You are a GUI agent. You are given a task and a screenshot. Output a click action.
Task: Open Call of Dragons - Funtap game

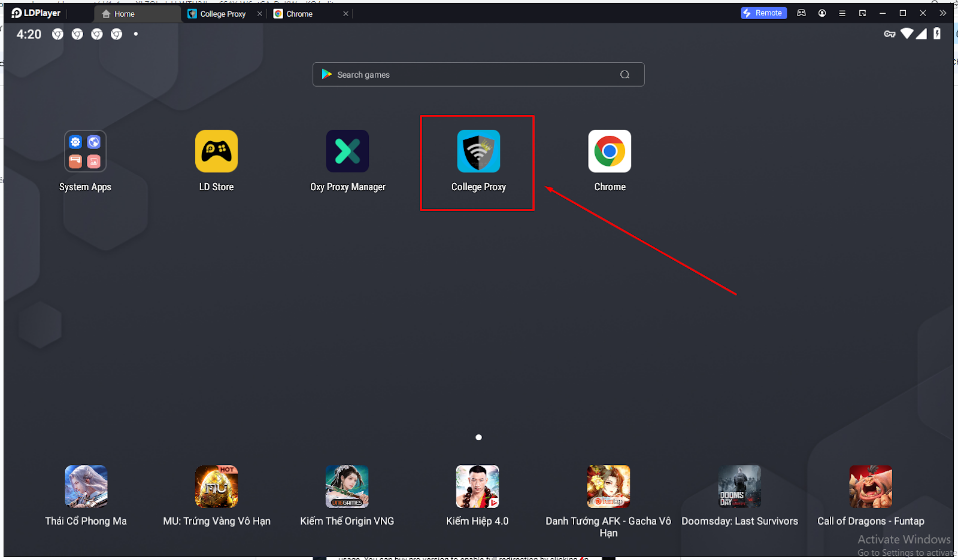[x=871, y=486]
